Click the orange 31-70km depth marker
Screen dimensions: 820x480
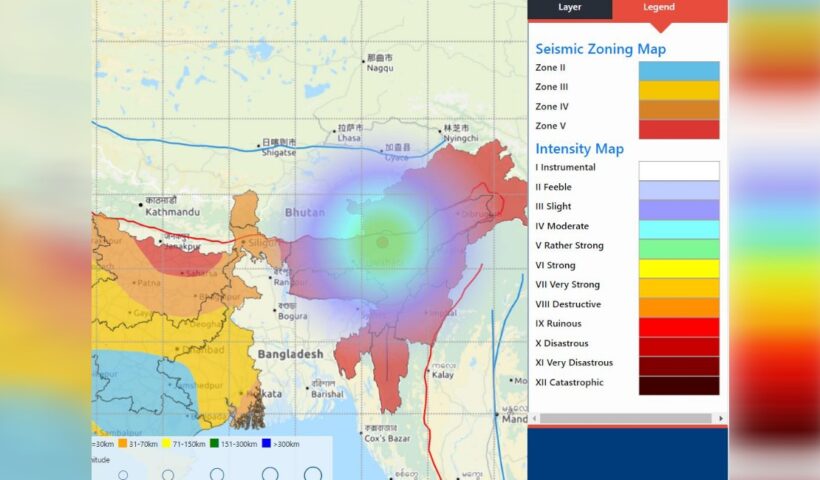123,443
